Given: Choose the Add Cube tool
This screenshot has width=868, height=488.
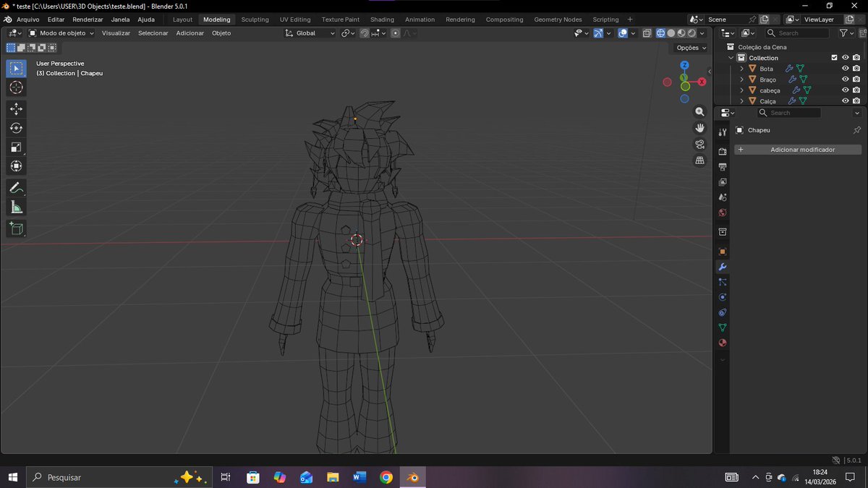Looking at the screenshot, I should 16,229.
